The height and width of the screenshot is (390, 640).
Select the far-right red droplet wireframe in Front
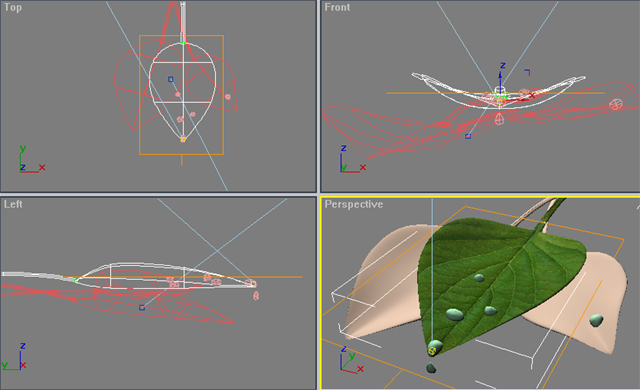pyautogui.click(x=616, y=104)
